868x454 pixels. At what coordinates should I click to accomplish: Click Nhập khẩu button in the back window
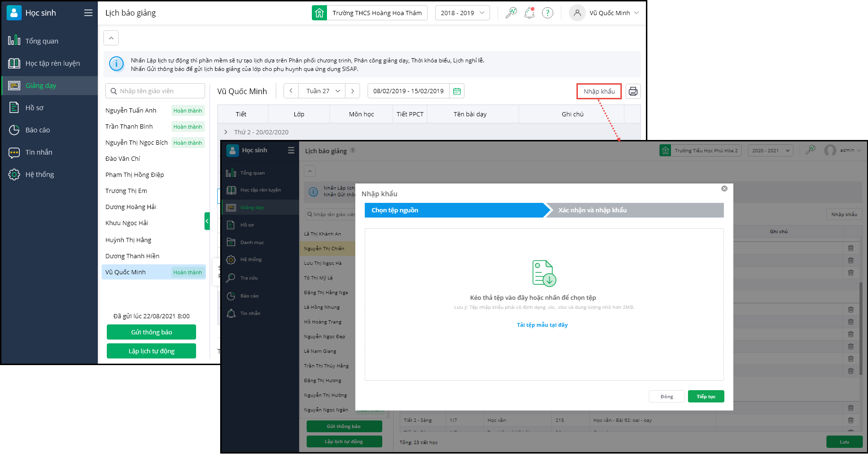coord(599,91)
